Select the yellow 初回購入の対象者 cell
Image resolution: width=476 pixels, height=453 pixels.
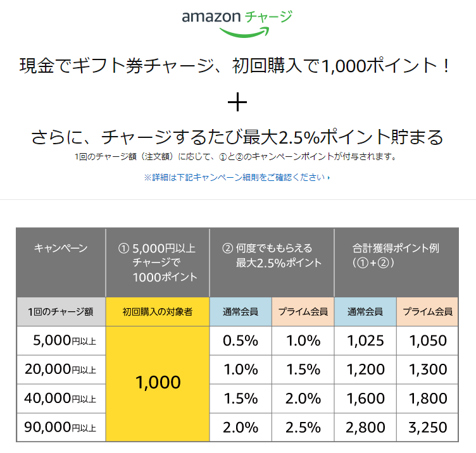click(x=158, y=311)
